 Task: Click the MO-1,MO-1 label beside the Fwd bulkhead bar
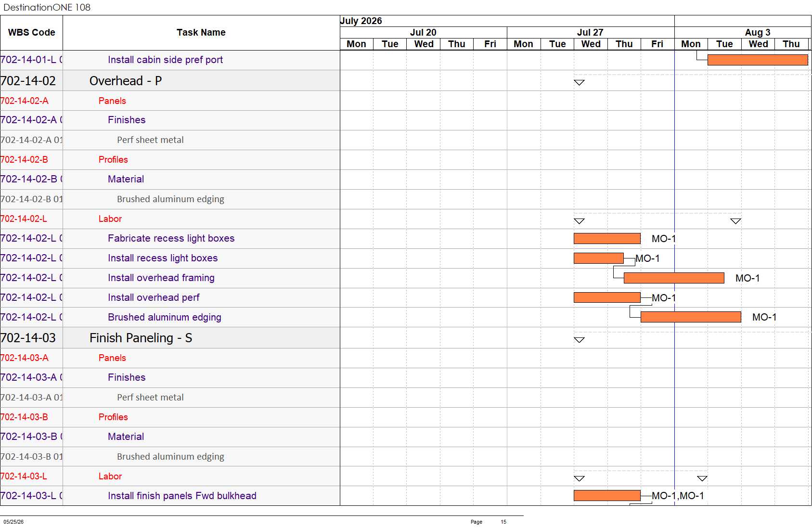(x=678, y=496)
